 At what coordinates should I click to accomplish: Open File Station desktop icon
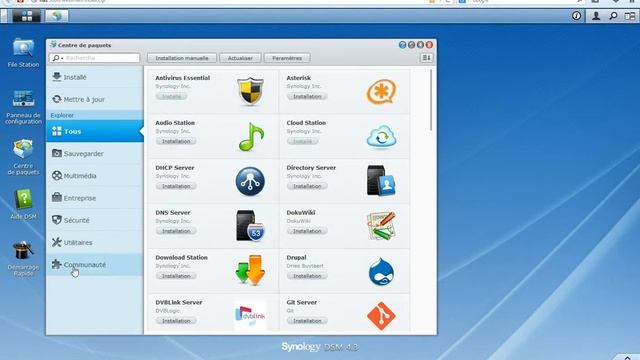click(23, 53)
